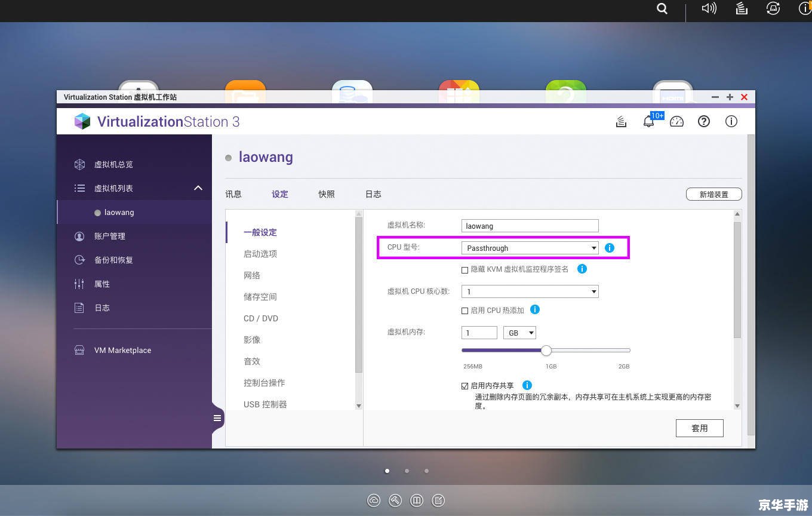The image size is (812, 516).
Task: Open the resource monitor gauge icon
Action: point(676,121)
